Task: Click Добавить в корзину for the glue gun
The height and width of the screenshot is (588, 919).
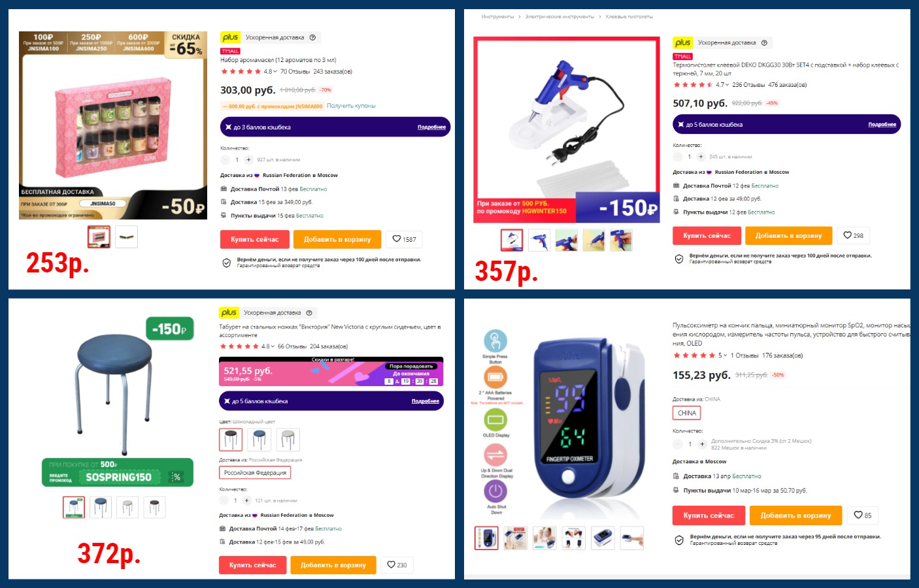Action: pyautogui.click(x=788, y=235)
